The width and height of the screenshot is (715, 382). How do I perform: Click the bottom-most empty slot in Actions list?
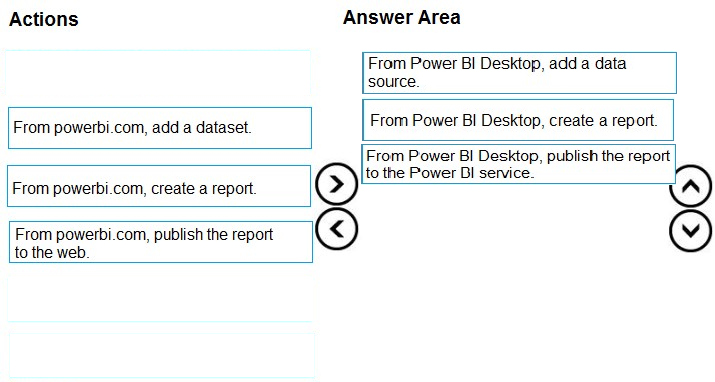(x=162, y=355)
